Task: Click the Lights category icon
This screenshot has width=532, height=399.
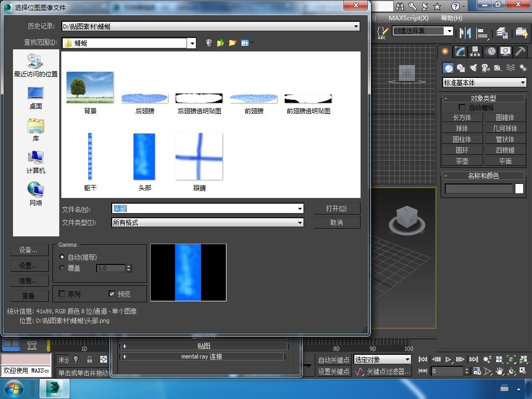Action: point(473,68)
